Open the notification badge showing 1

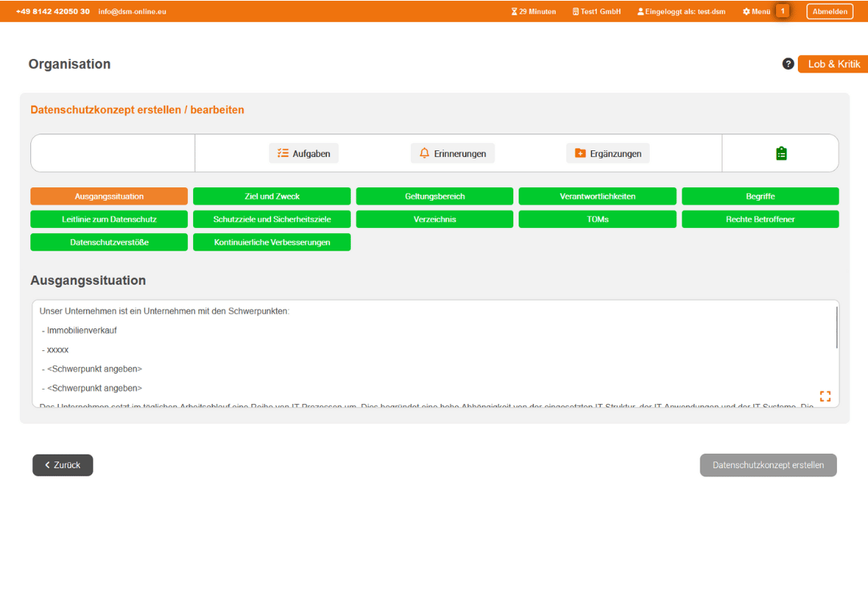[x=783, y=11]
